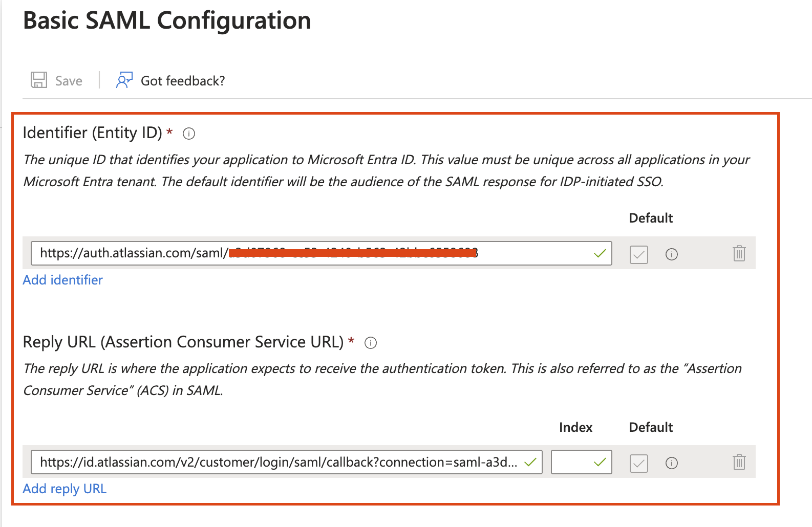Open the Got feedback person icon
Viewport: 812px width, 527px height.
(x=124, y=80)
